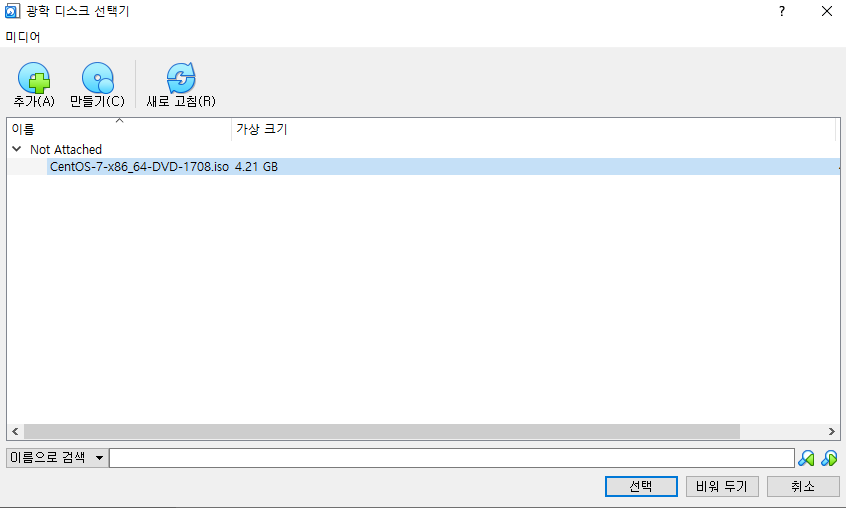Screen dimensions: 846x508
Task: Sort by 가상 크기 column header
Action: (x=533, y=129)
